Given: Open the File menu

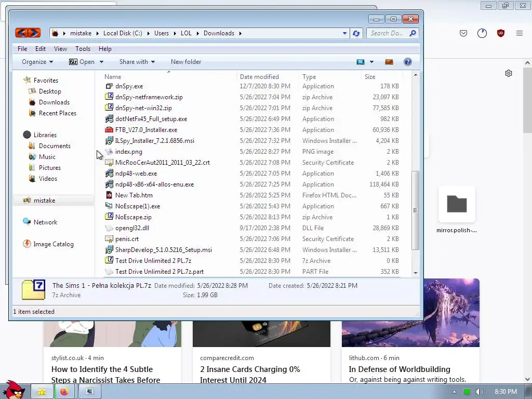Looking at the screenshot, I should tap(22, 48).
